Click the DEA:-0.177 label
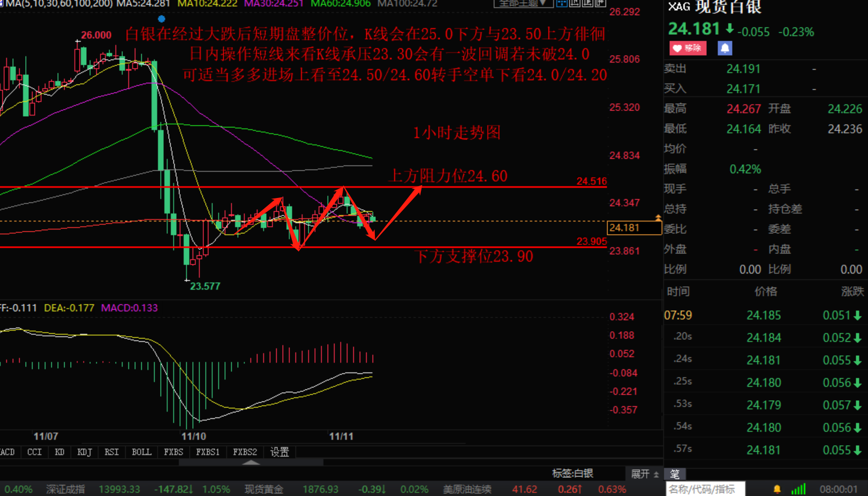The image size is (868, 496). [69, 308]
